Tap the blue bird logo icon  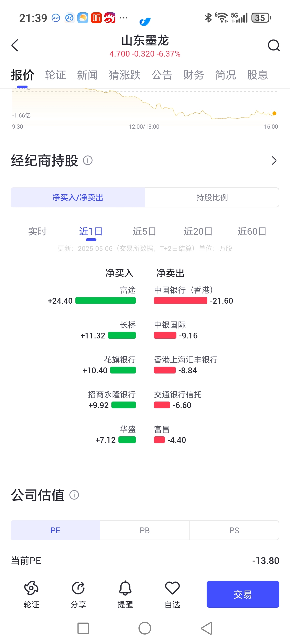(x=145, y=22)
